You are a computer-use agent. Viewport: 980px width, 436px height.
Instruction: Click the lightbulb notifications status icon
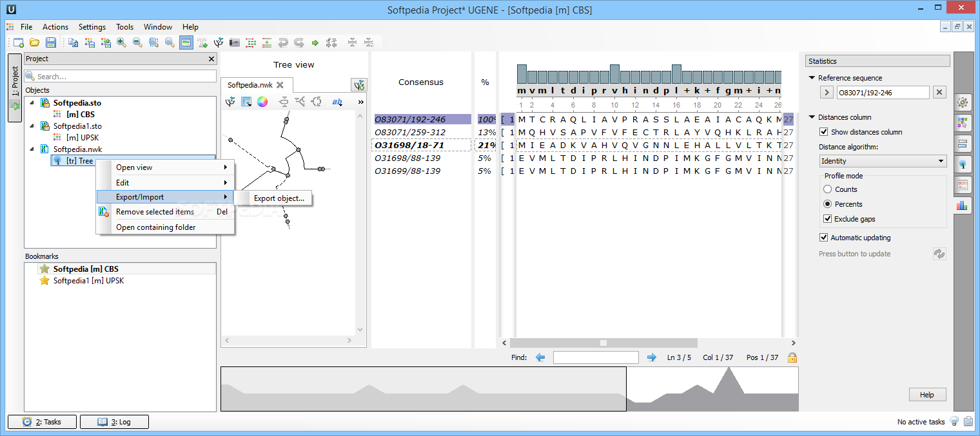954,422
